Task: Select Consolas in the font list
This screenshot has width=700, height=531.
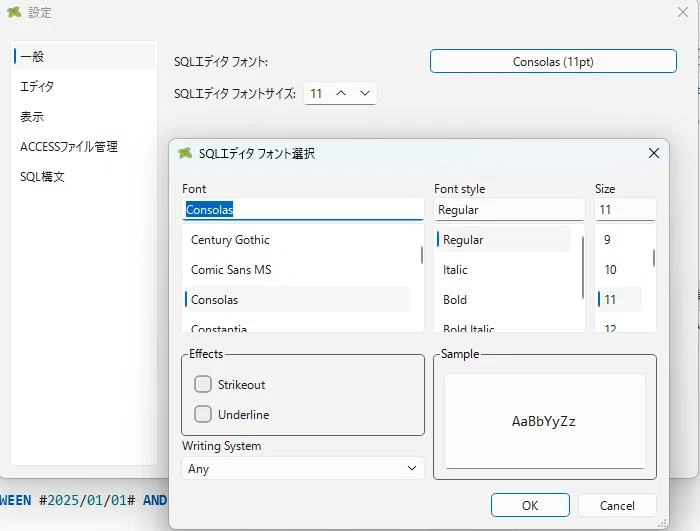Action: [296, 300]
